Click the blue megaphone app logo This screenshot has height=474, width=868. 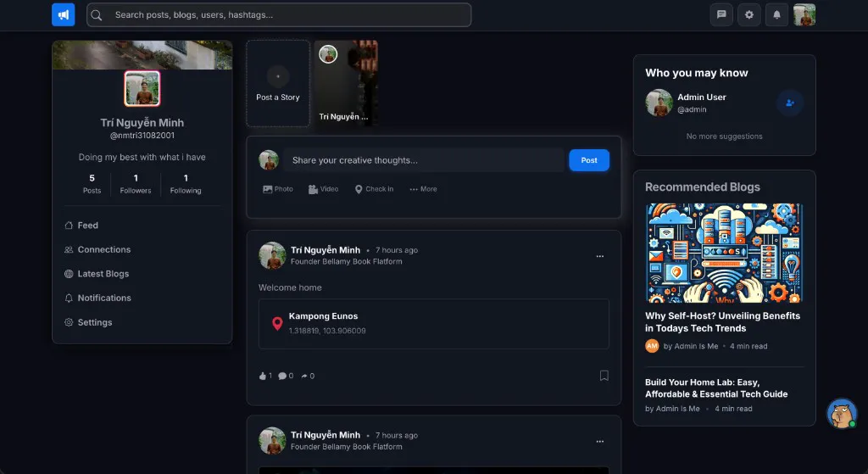pyautogui.click(x=63, y=15)
